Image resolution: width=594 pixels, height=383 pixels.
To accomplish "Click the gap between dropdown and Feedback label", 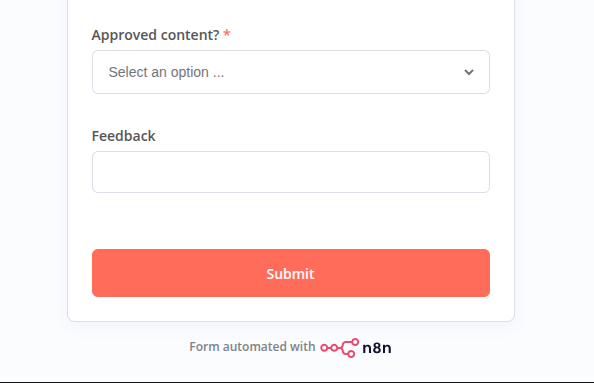I will [x=291, y=111].
